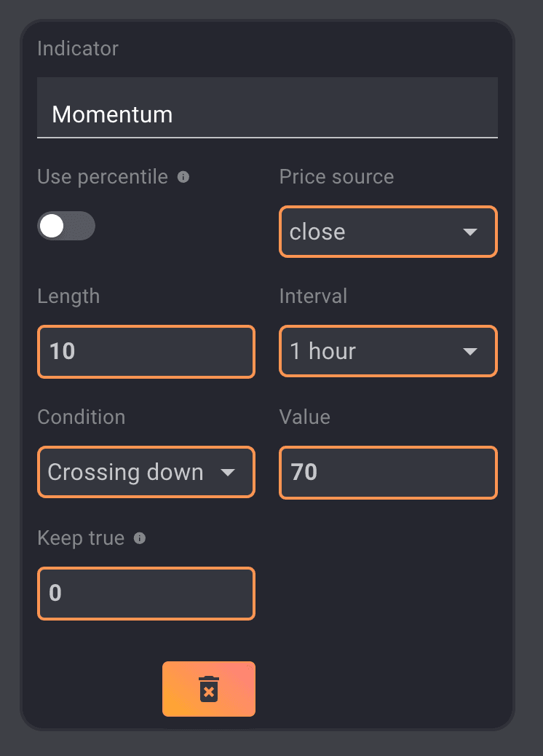Delete the indicator with the trash icon
Image resolution: width=543 pixels, height=756 pixels.
tap(209, 689)
